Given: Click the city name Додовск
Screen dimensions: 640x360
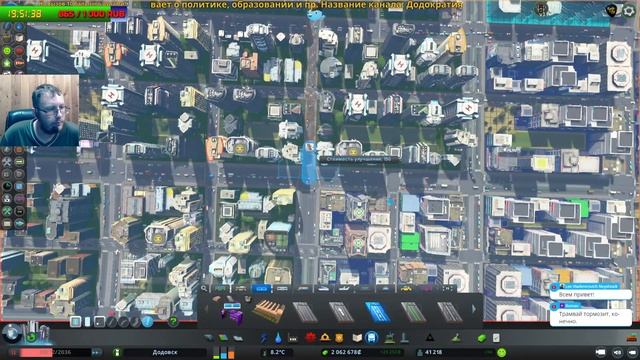Looking at the screenshot, I should pyautogui.click(x=165, y=352).
